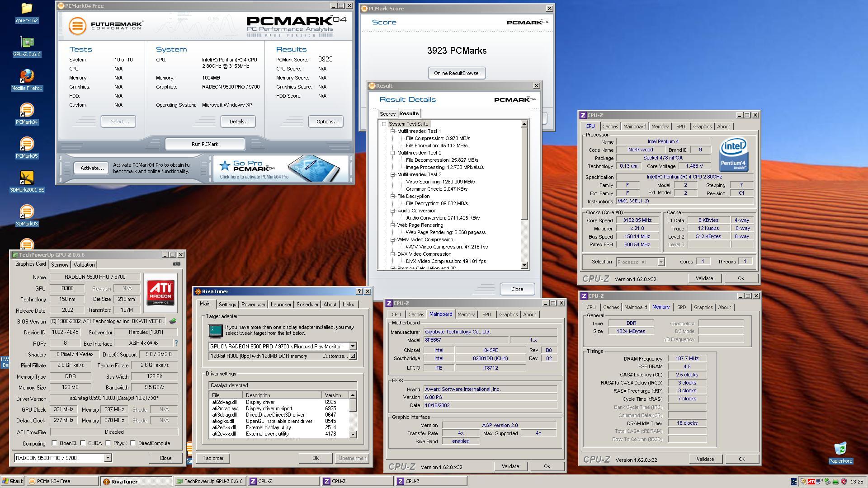The image size is (868, 488).
Task: Click the DE language indicator in the tray
Action: 794,482
